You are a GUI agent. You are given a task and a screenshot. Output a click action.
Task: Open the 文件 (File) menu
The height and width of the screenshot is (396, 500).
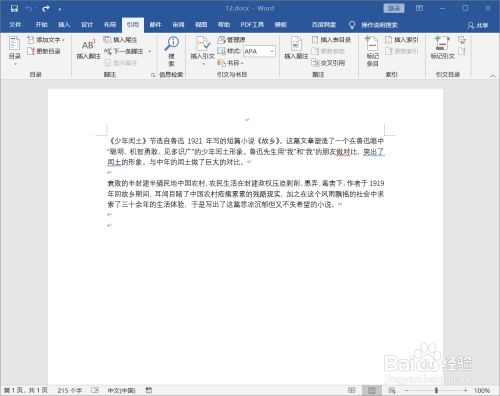(15, 25)
